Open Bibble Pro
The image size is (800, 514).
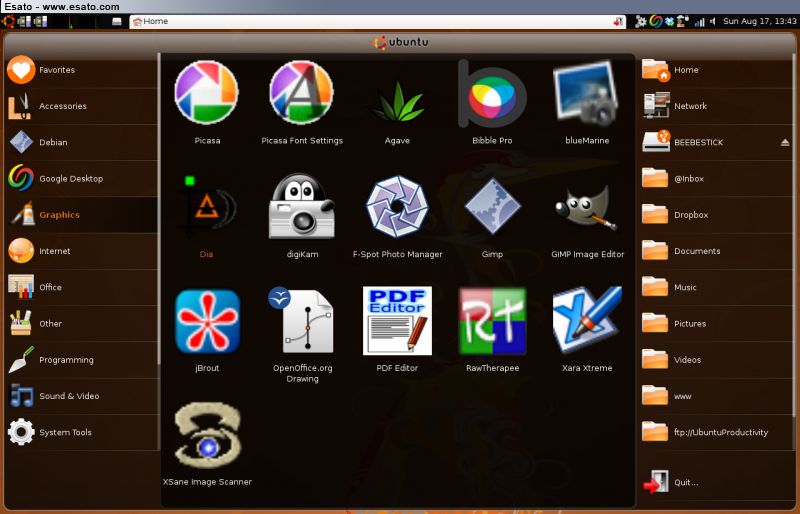click(492, 102)
